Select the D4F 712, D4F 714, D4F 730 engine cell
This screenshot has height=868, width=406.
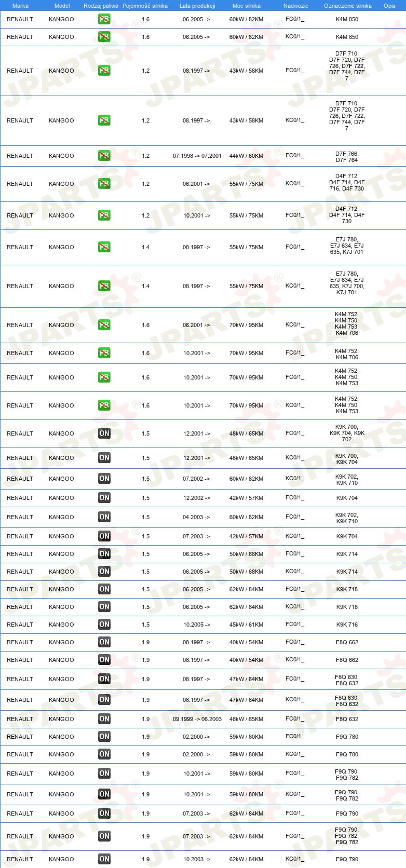point(347,215)
